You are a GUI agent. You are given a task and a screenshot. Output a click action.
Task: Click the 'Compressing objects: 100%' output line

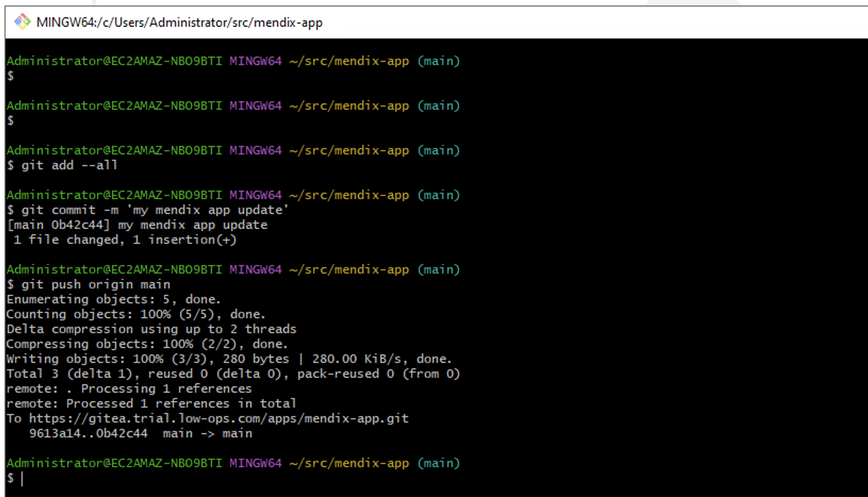147,344
